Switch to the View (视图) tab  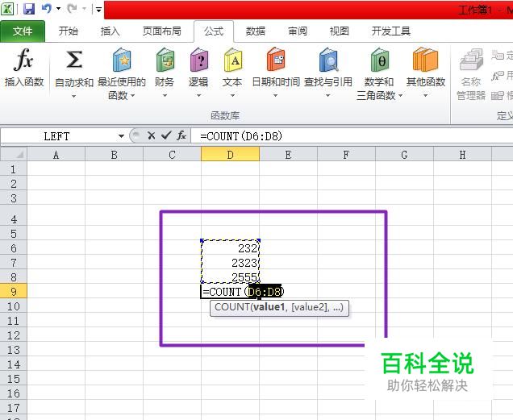pos(340,31)
